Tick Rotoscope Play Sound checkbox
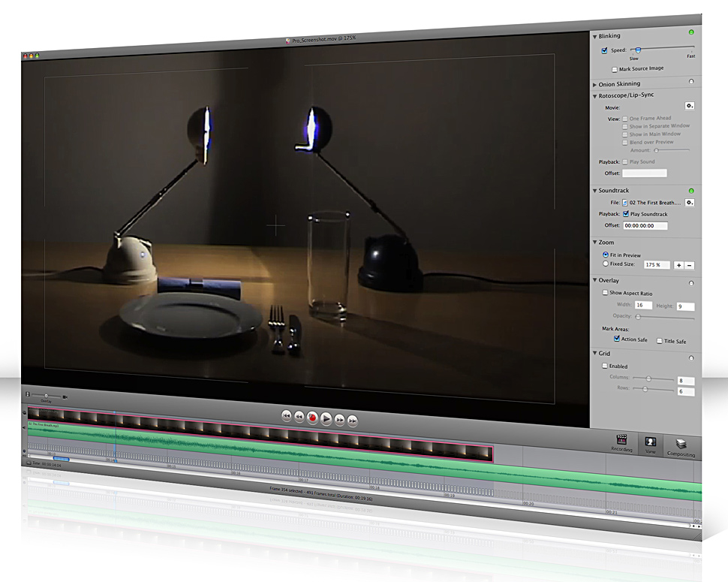728x582 pixels. coord(625,162)
